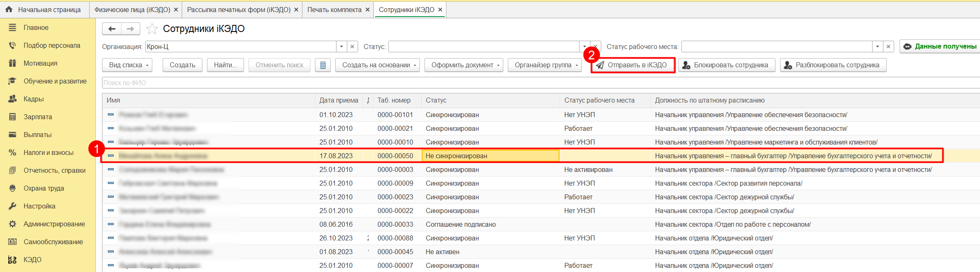Open the КЭДО section in sidebar
The height and width of the screenshot is (272, 980).
32,260
